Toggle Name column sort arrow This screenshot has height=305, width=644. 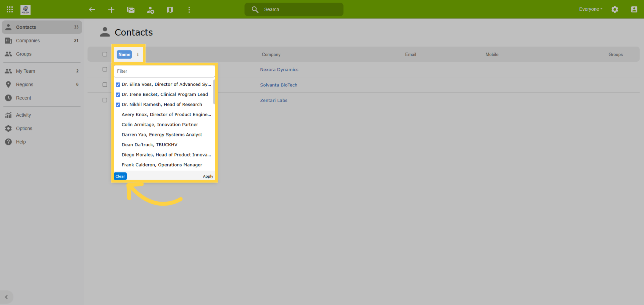138,54
